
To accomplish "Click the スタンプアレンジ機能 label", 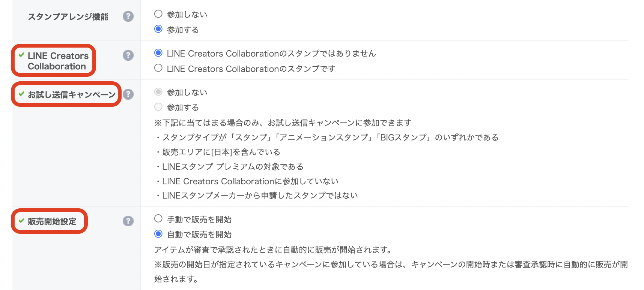I will coord(68,17).
